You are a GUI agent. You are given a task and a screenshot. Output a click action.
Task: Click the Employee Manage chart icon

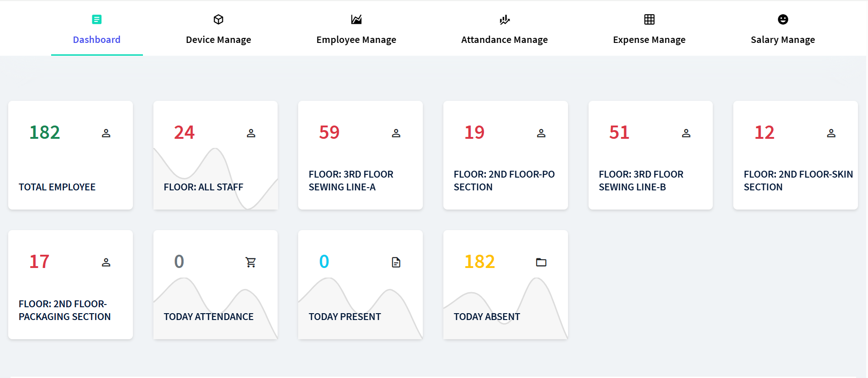[356, 19]
